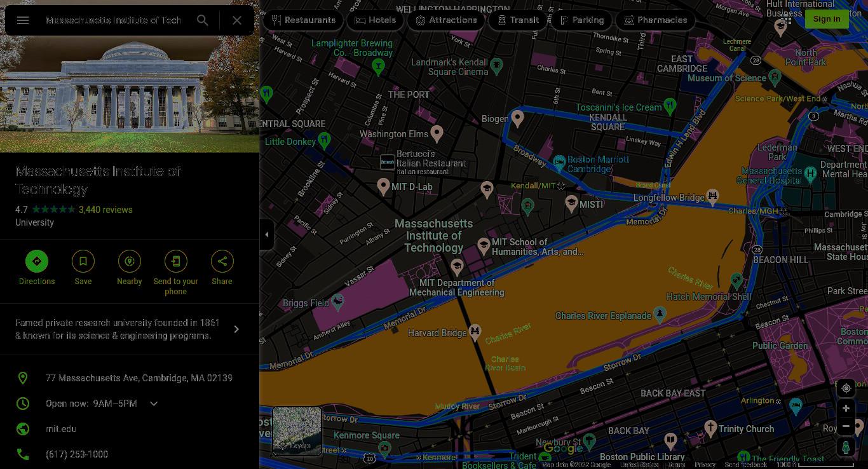This screenshot has width=868, height=469.
Task: Click the clock icon beside hours
Action: click(x=23, y=404)
